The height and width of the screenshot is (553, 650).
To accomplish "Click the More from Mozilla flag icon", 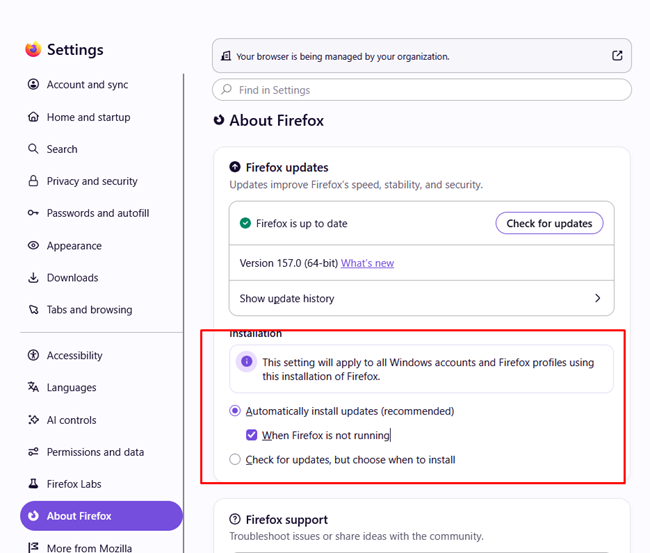I will (x=33, y=548).
